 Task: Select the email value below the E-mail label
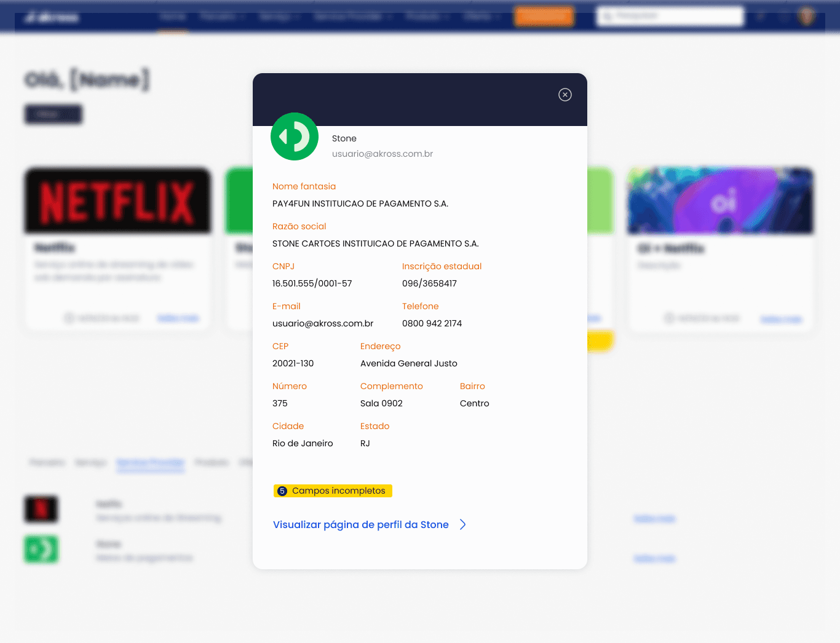pos(323,323)
